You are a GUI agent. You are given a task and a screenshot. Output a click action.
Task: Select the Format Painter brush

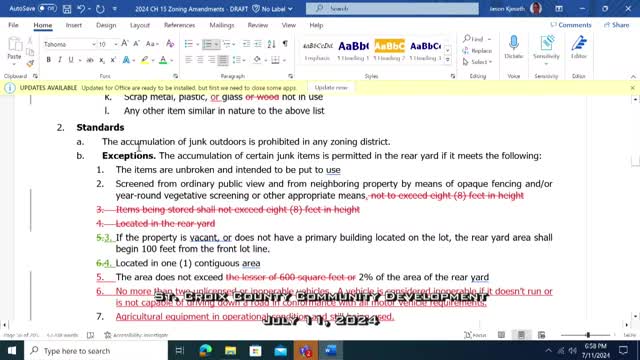pos(30,63)
